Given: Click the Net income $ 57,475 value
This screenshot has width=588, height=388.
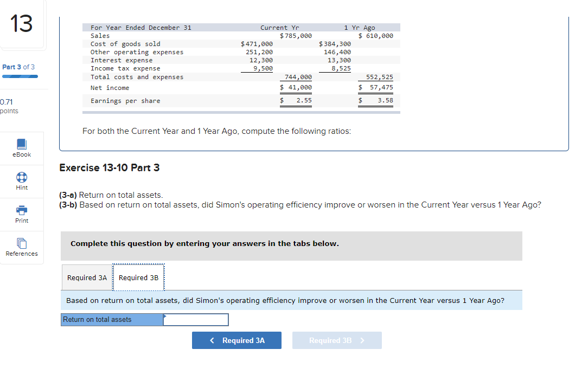Looking at the screenshot, I should click(375, 87).
